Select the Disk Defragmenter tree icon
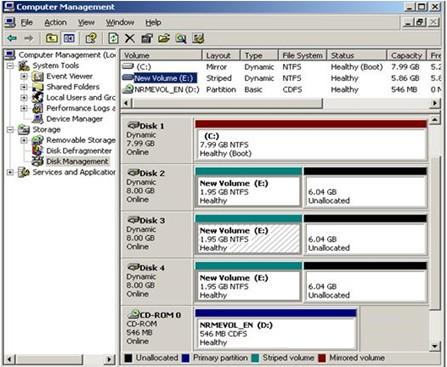Viewport: 447px width, 367px height. coord(38,151)
